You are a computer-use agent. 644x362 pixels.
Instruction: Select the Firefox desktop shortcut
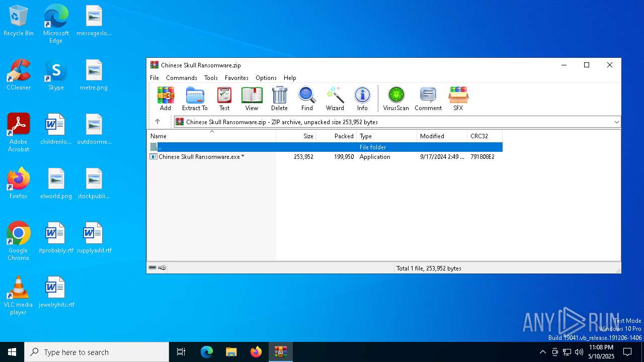(x=19, y=184)
